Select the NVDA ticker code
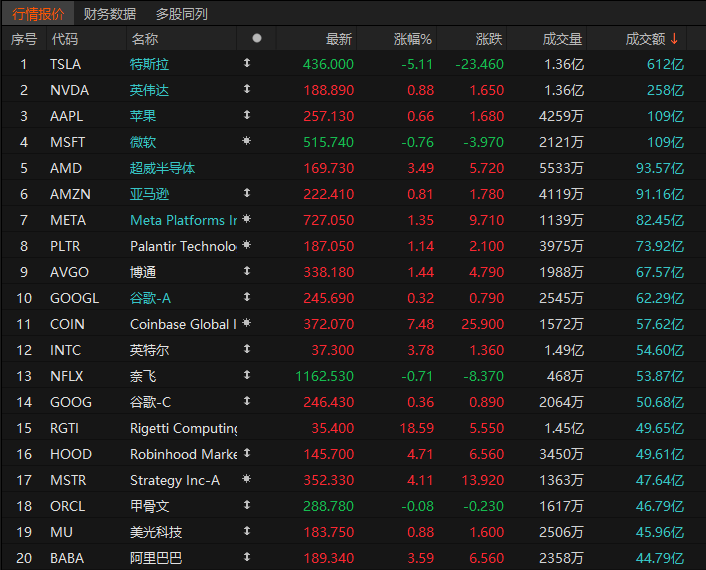 coord(69,90)
